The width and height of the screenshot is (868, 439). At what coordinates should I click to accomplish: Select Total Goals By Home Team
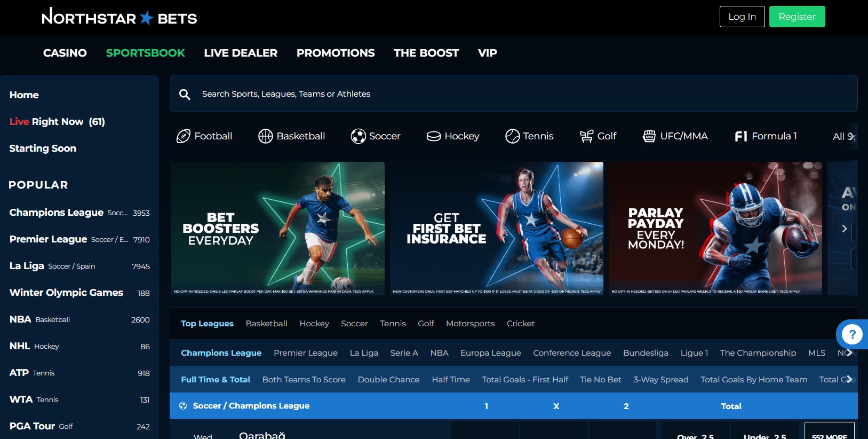754,380
